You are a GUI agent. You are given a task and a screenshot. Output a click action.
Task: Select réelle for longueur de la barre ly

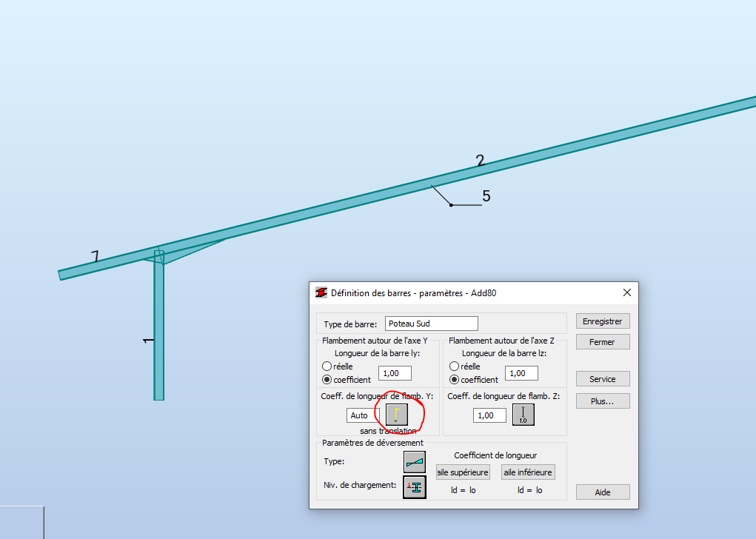click(327, 366)
